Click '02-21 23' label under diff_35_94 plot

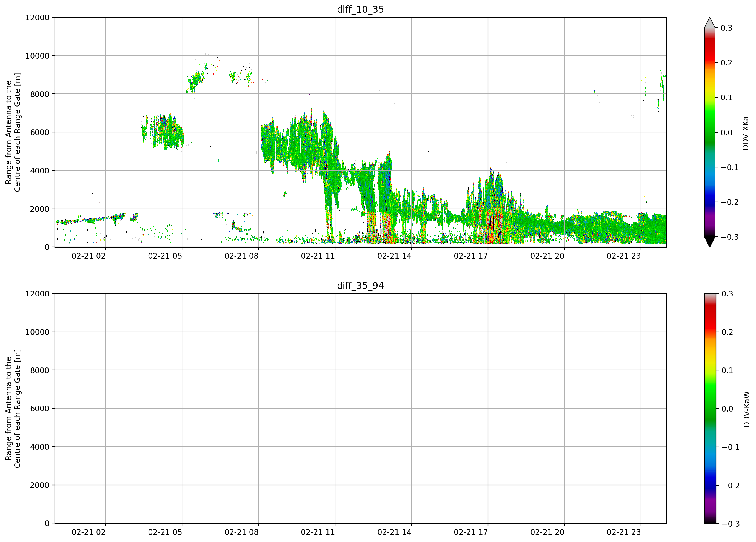coord(624,532)
